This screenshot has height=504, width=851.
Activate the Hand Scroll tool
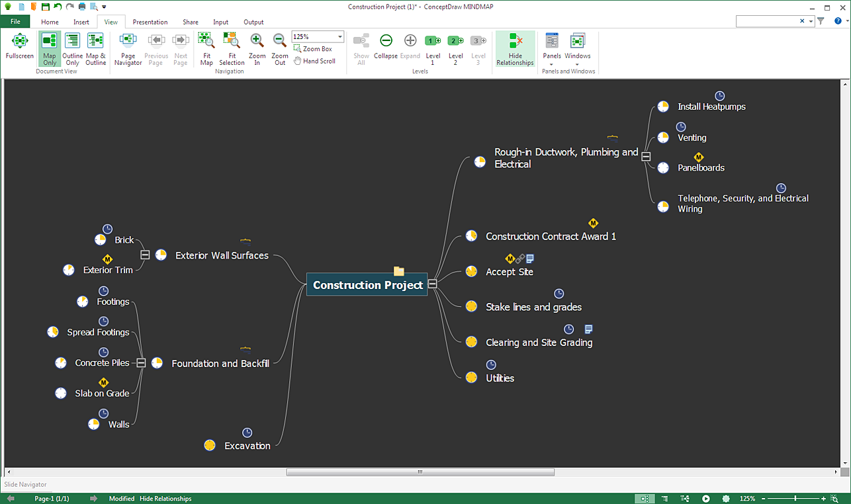click(x=315, y=61)
